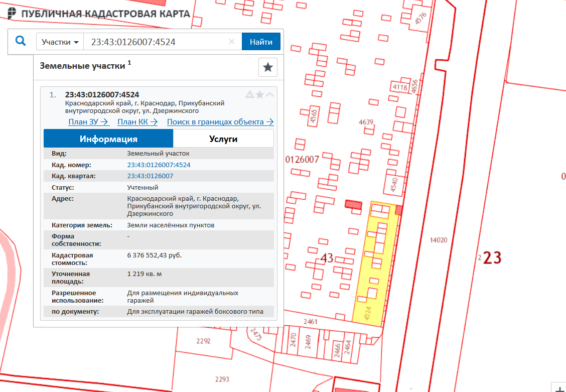This screenshot has width=566, height=392.
Task: Click the warning triangle icon in result
Action: click(250, 94)
